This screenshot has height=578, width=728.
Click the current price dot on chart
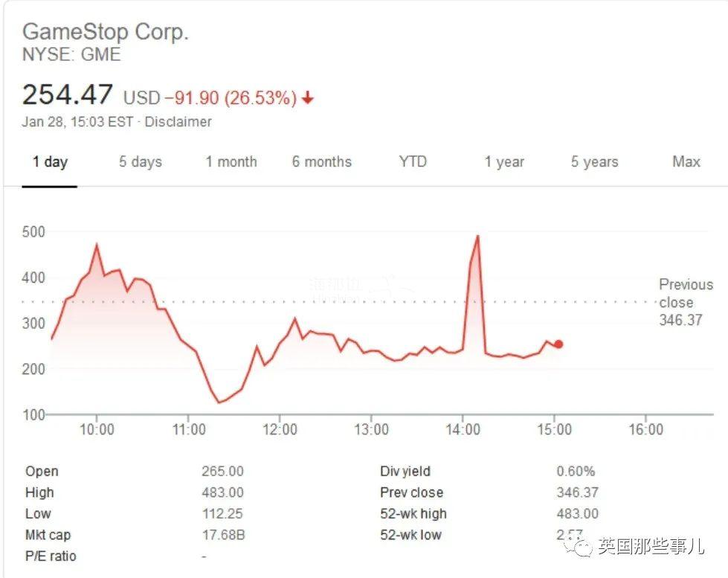coord(558,344)
